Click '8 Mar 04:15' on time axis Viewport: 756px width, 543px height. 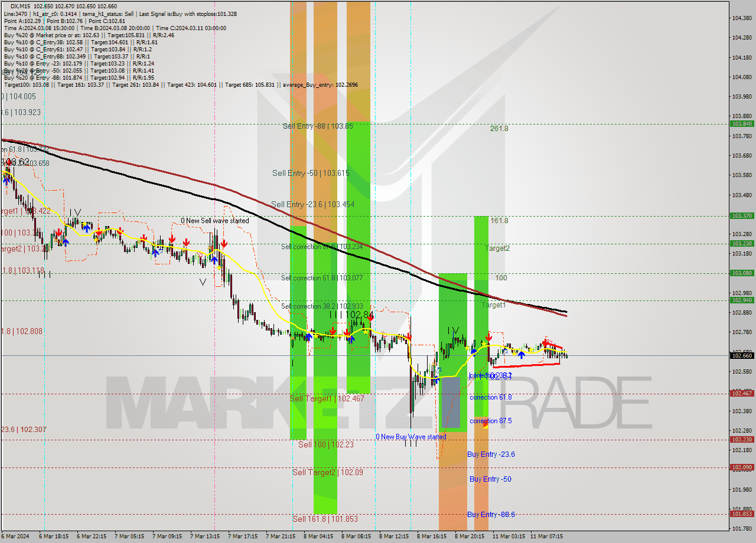coord(318,537)
